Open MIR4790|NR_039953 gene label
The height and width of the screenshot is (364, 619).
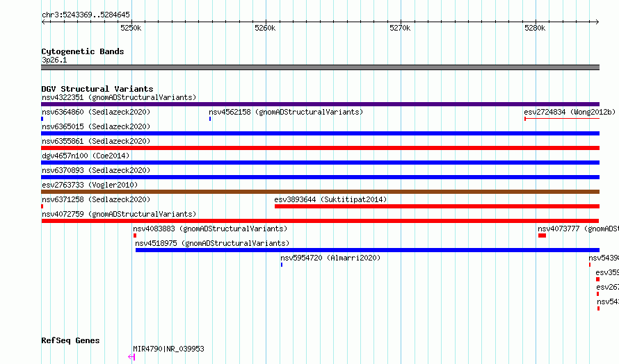pos(168,349)
